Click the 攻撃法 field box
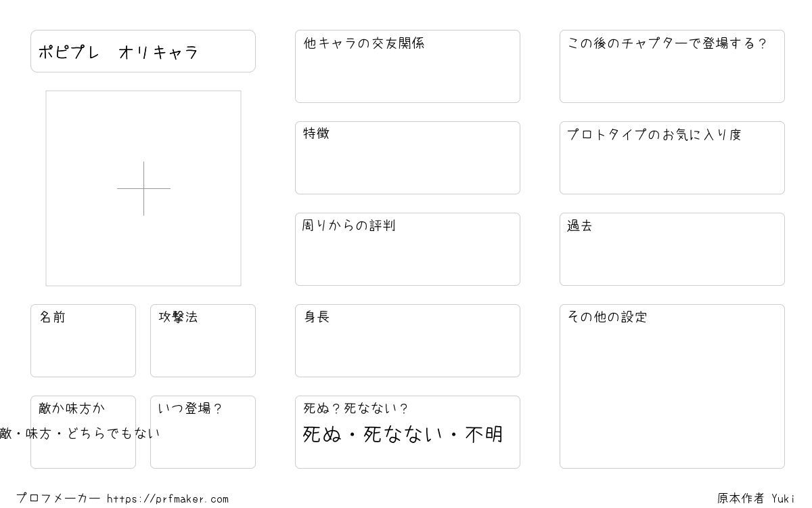This screenshot has height=508, width=812. point(203,341)
